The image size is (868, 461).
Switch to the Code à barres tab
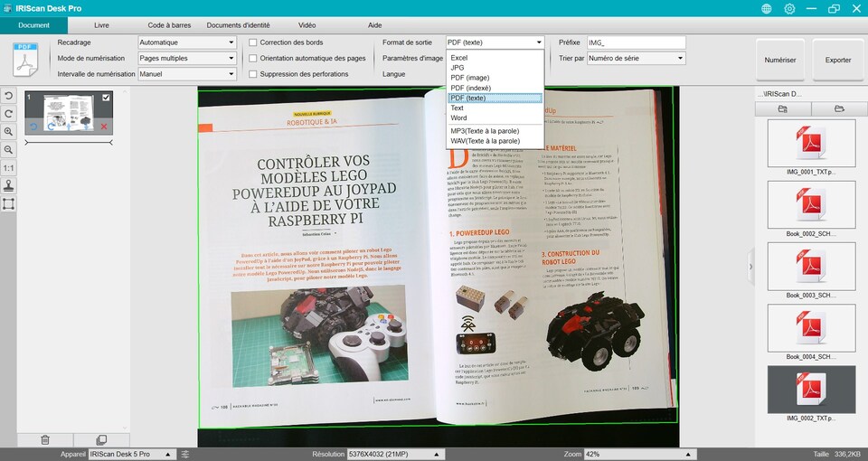click(x=169, y=25)
